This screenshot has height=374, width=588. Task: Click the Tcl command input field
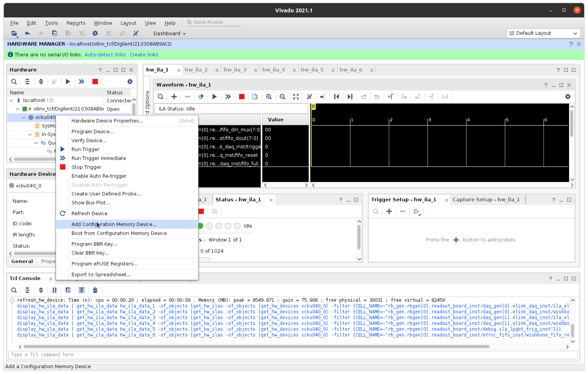pyautogui.click(x=293, y=355)
